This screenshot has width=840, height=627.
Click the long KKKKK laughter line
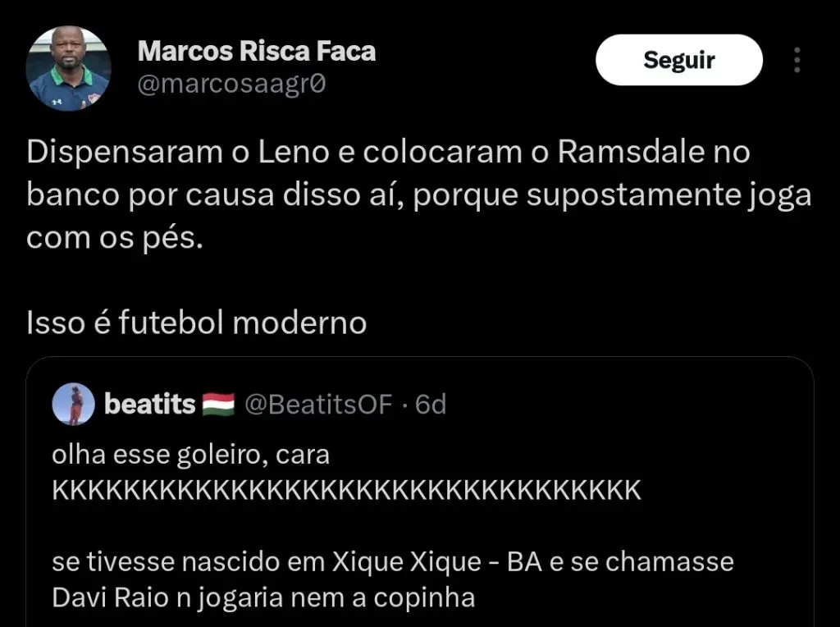pyautogui.click(x=345, y=490)
